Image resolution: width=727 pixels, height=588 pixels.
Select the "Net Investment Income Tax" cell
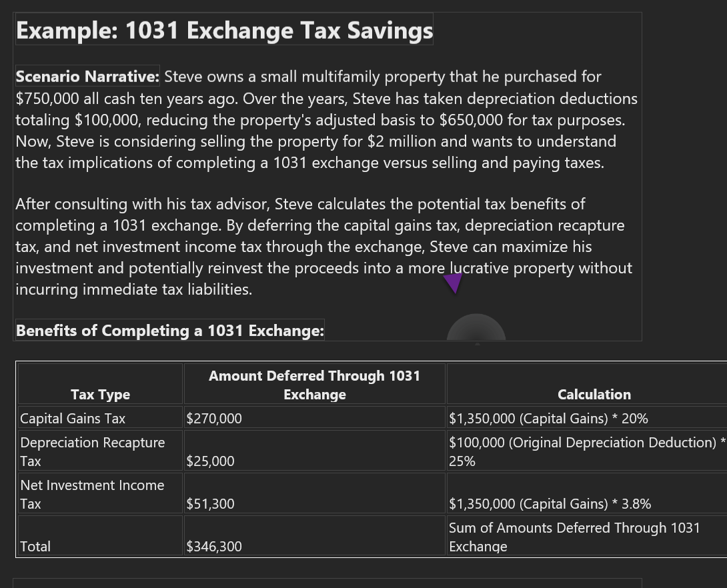92,494
